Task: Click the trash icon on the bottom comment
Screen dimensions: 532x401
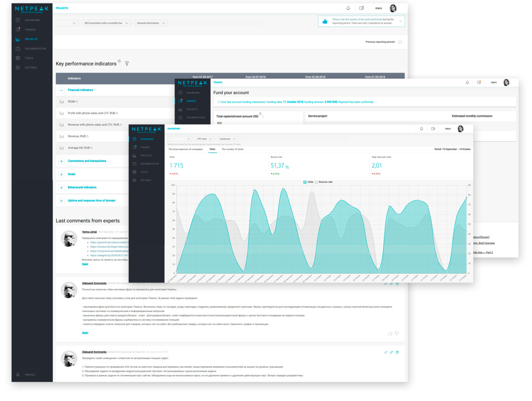Action: coord(397,352)
